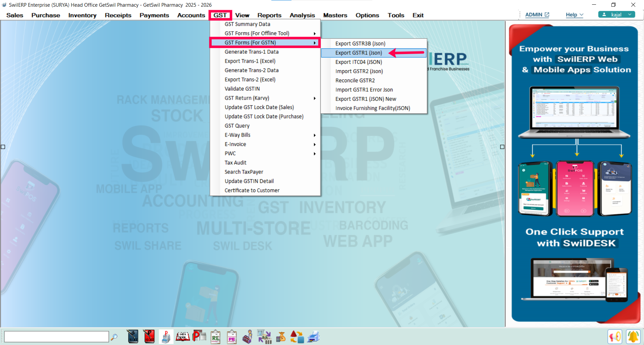This screenshot has width=644, height=345.
Task: Open the green RE clipboard icon
Action: (215, 336)
